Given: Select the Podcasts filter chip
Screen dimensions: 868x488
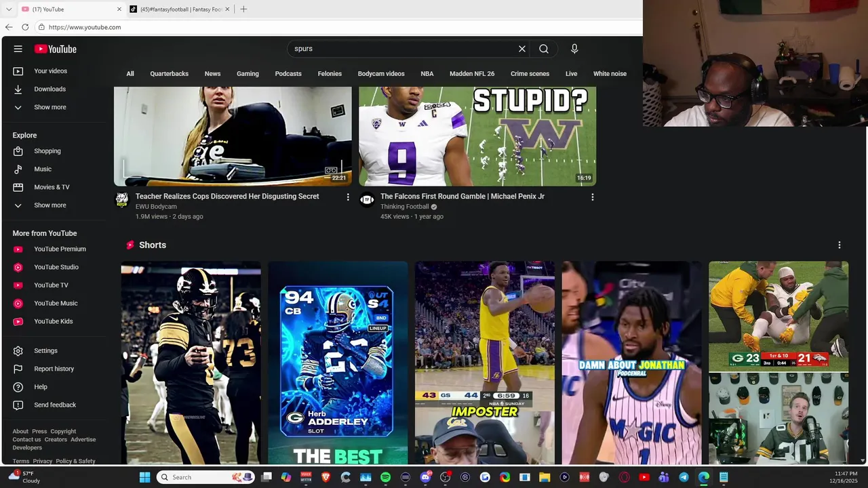Looking at the screenshot, I should pyautogui.click(x=288, y=74).
